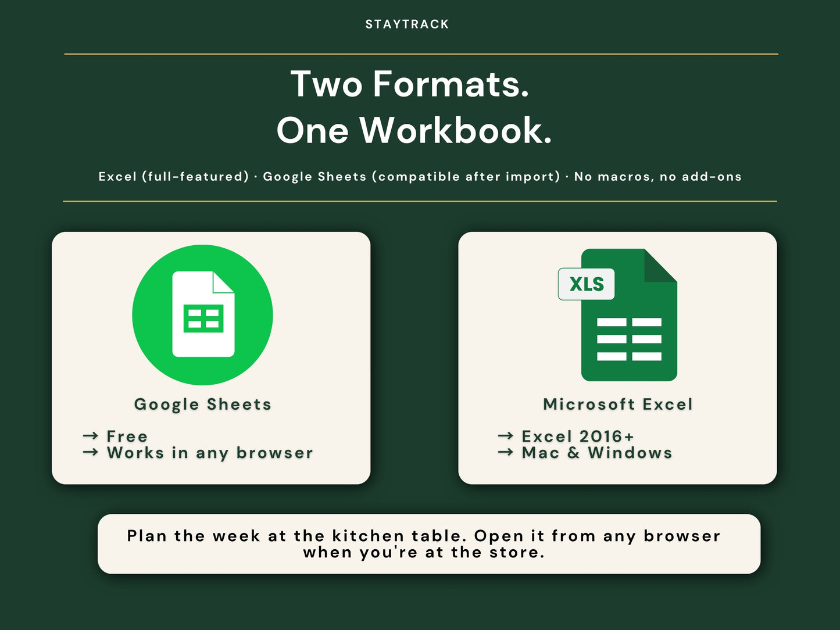This screenshot has height=630, width=840.
Task: Click the Free bullet text
Action: pyautogui.click(x=127, y=436)
